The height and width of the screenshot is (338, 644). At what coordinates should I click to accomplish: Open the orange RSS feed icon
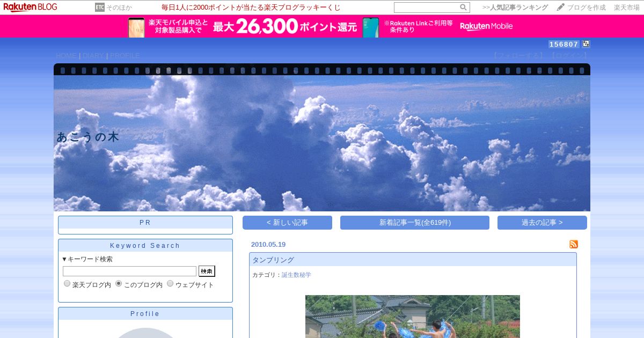pos(574,244)
